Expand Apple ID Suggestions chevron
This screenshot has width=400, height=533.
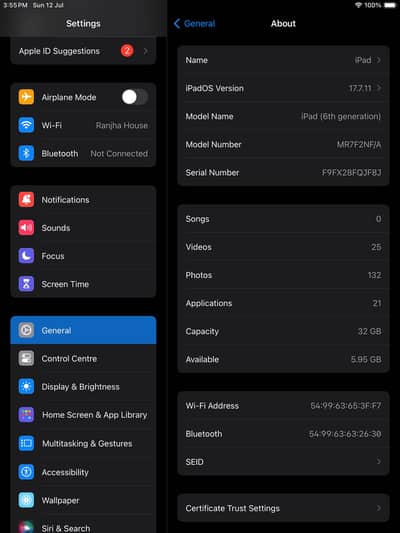click(x=145, y=51)
